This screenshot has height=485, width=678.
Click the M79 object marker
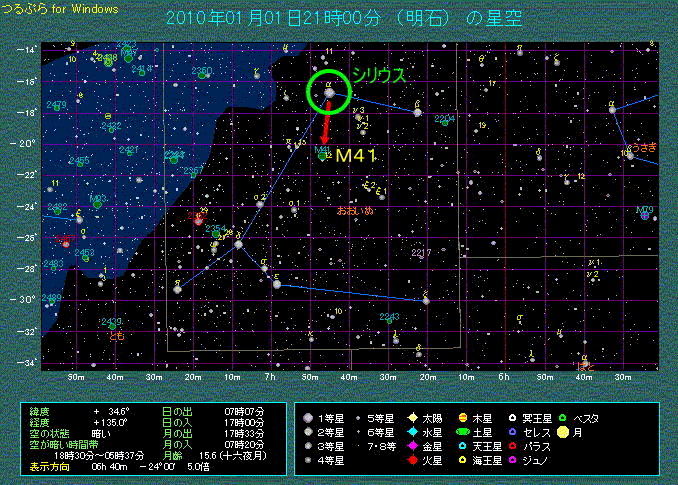pos(645,214)
